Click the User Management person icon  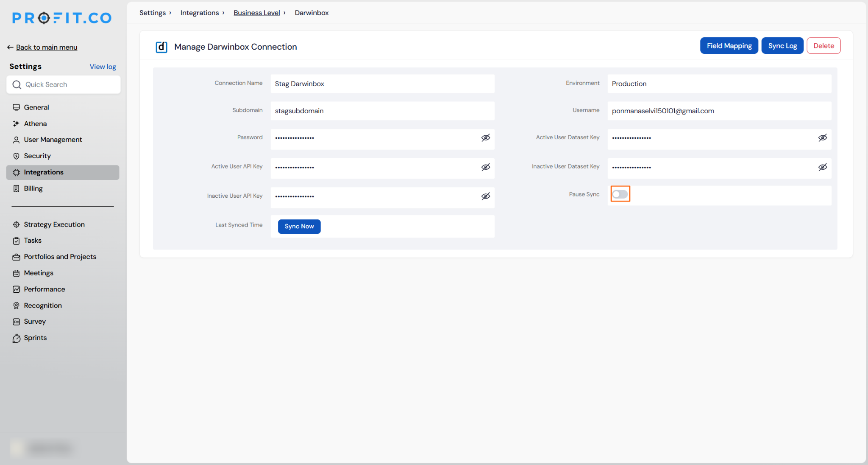point(17,140)
